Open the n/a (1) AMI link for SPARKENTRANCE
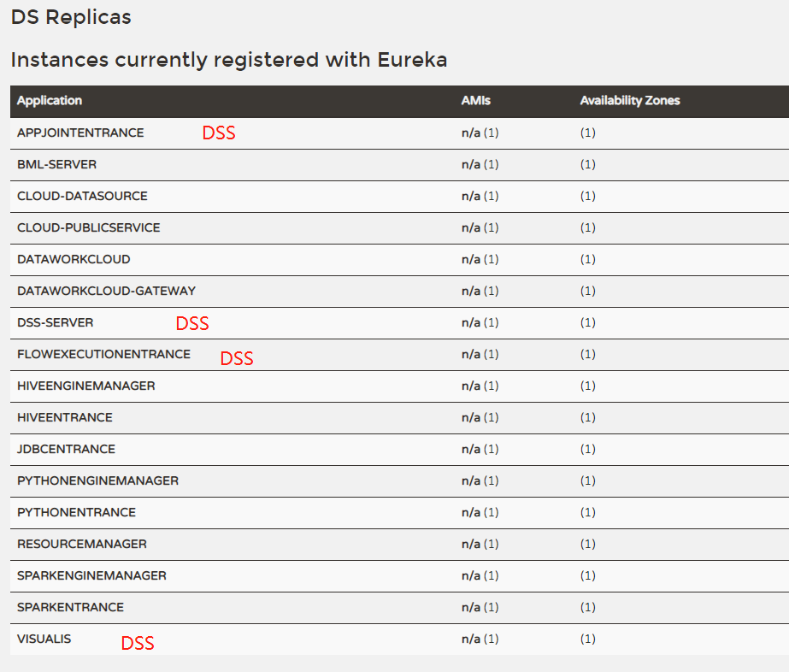This screenshot has height=672, width=789. (479, 607)
